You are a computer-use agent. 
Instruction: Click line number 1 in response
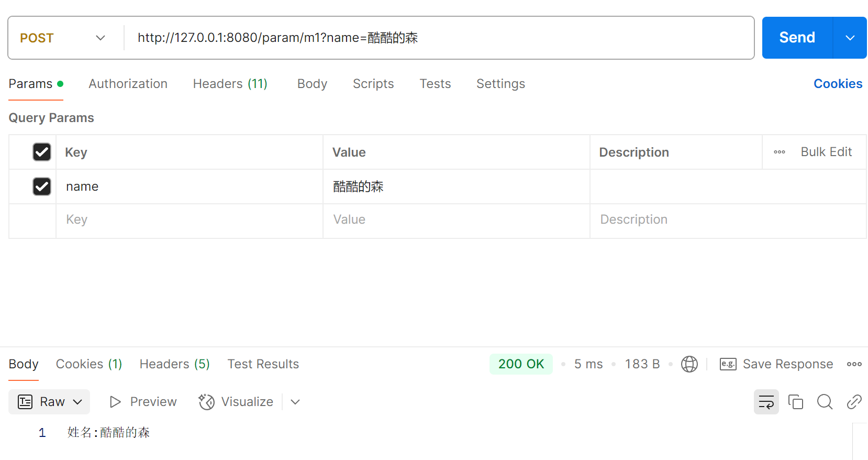(42, 433)
